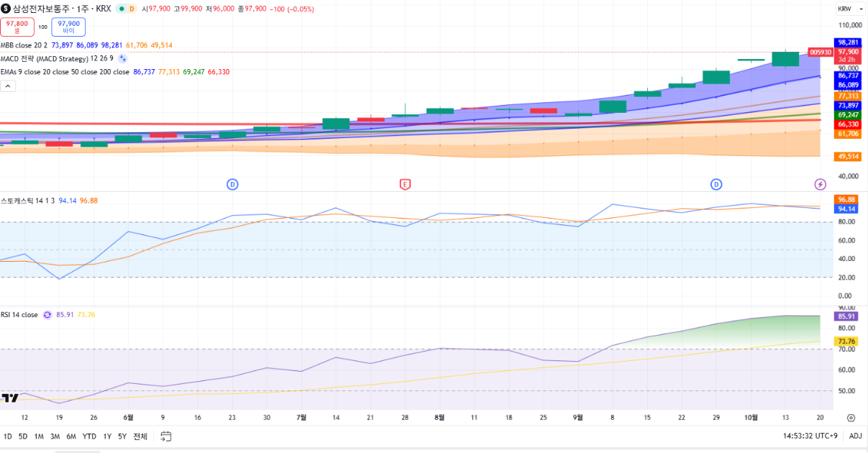868x453 pixels.
Task: Click the orange 49,514 axis label
Action: [848, 157]
